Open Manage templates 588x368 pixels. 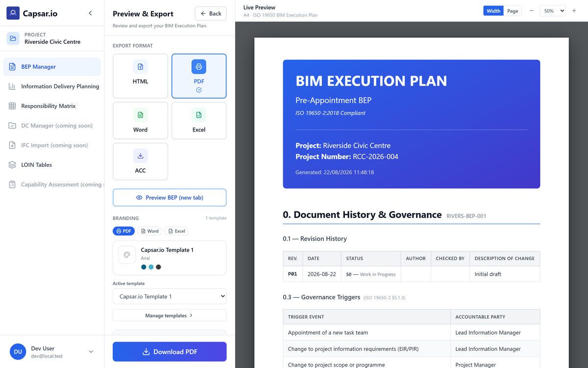(170, 315)
